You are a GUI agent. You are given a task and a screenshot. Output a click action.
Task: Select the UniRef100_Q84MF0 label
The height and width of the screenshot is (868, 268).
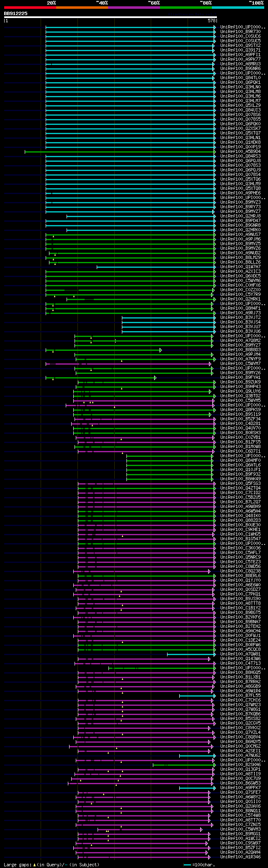pos(240,460)
